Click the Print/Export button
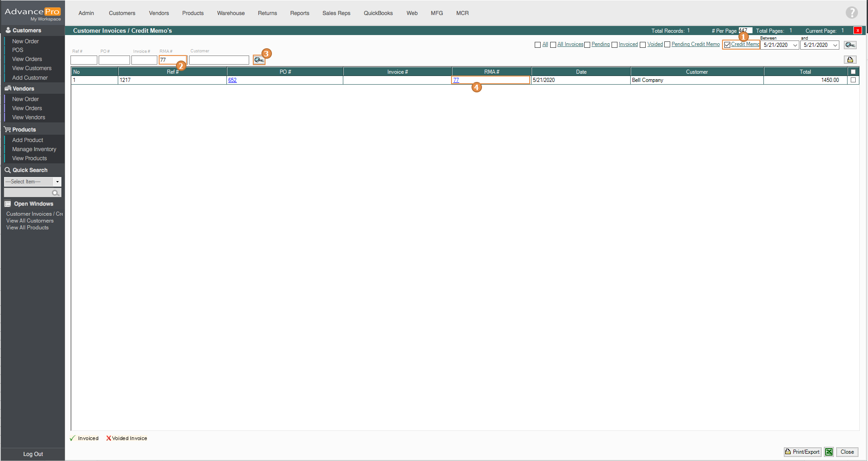 [x=803, y=452]
